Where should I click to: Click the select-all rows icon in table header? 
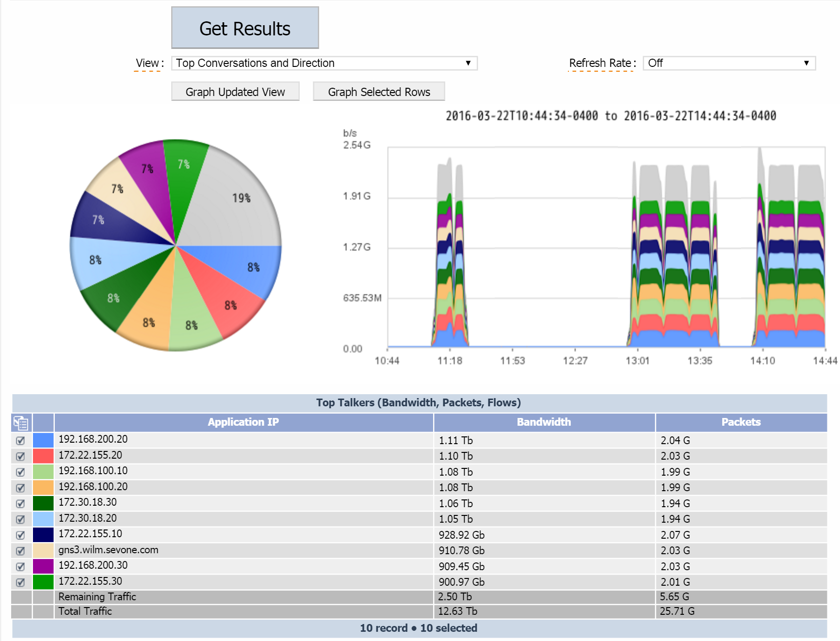pos(21,423)
